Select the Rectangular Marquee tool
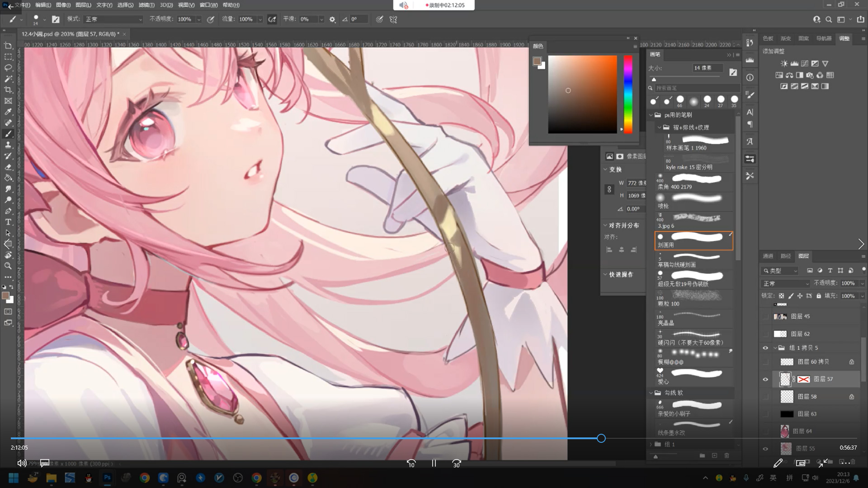This screenshot has width=868, height=488. tap(8, 57)
